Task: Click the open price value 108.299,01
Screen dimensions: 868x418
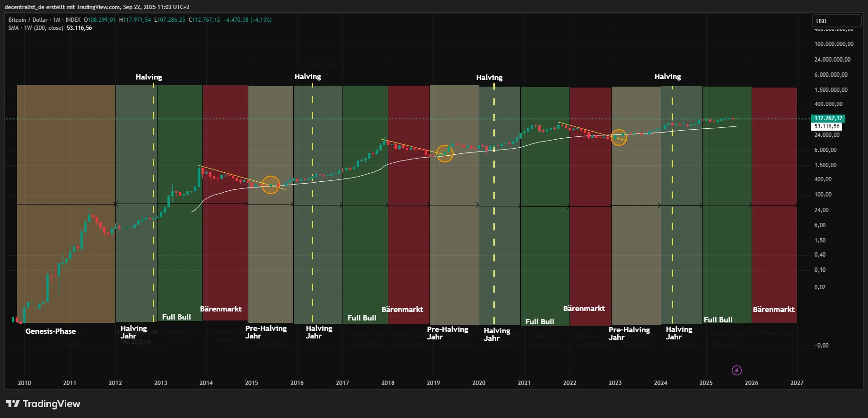Action: pos(102,20)
